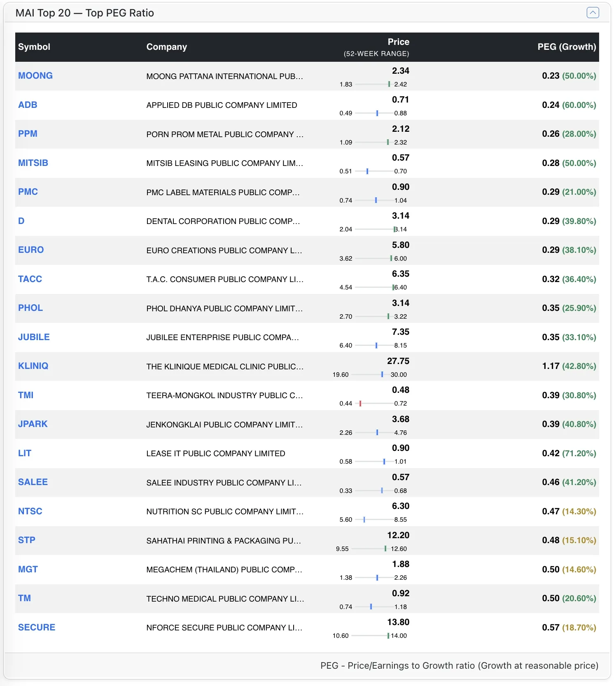Click PEG value 0.42 (71.20%)

(x=569, y=453)
